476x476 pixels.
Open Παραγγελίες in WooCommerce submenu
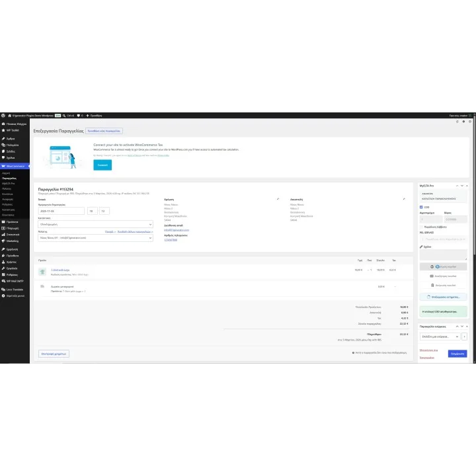click(x=9, y=178)
